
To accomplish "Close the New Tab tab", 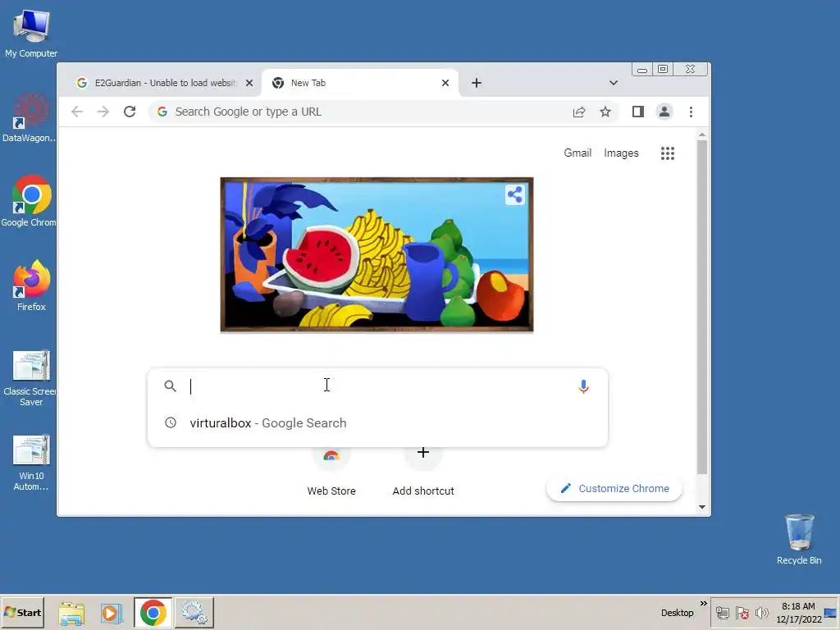I will pos(445,83).
